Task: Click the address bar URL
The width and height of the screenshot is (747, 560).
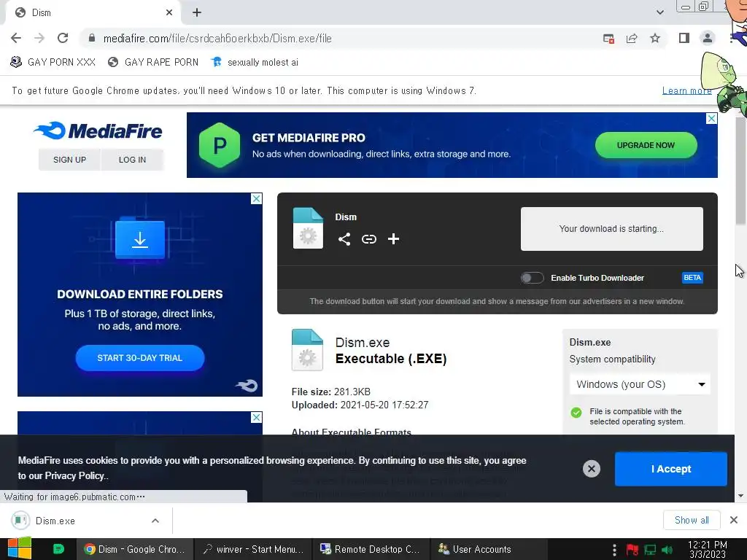Action: tap(217, 39)
